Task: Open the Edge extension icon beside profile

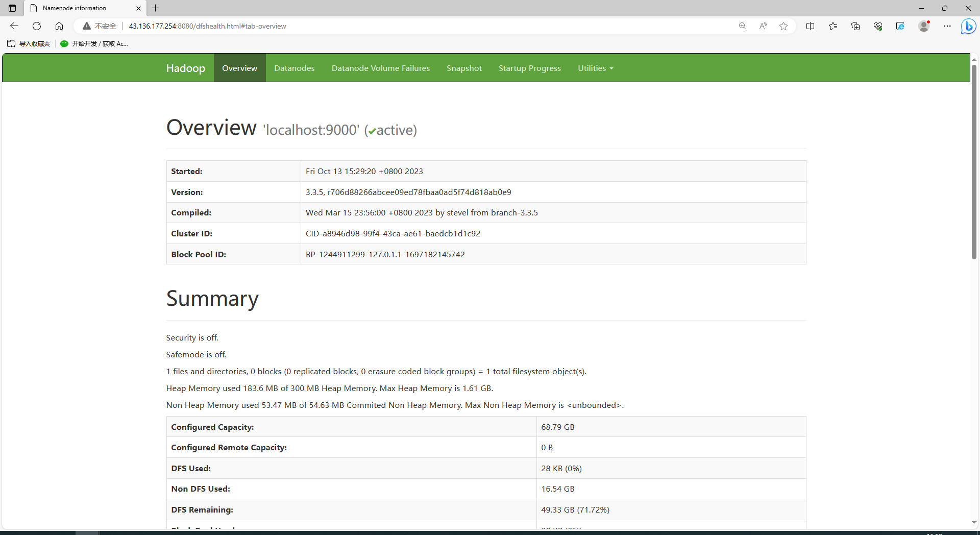Action: (900, 26)
